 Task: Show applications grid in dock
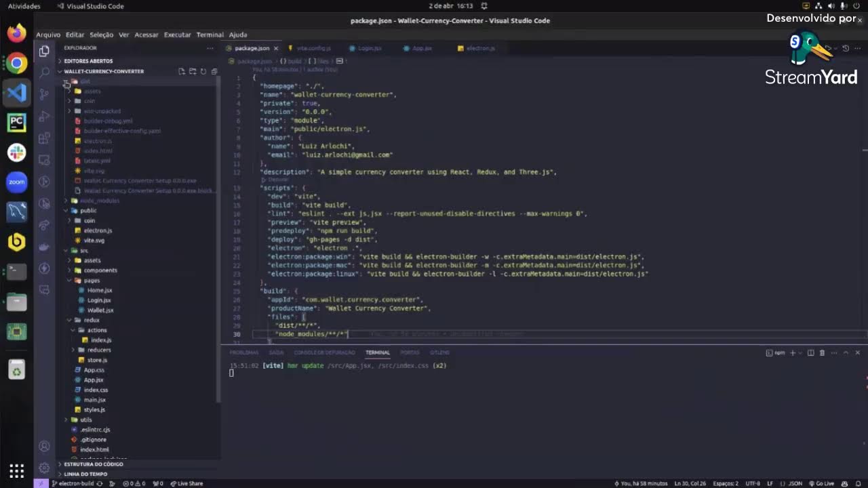click(17, 470)
